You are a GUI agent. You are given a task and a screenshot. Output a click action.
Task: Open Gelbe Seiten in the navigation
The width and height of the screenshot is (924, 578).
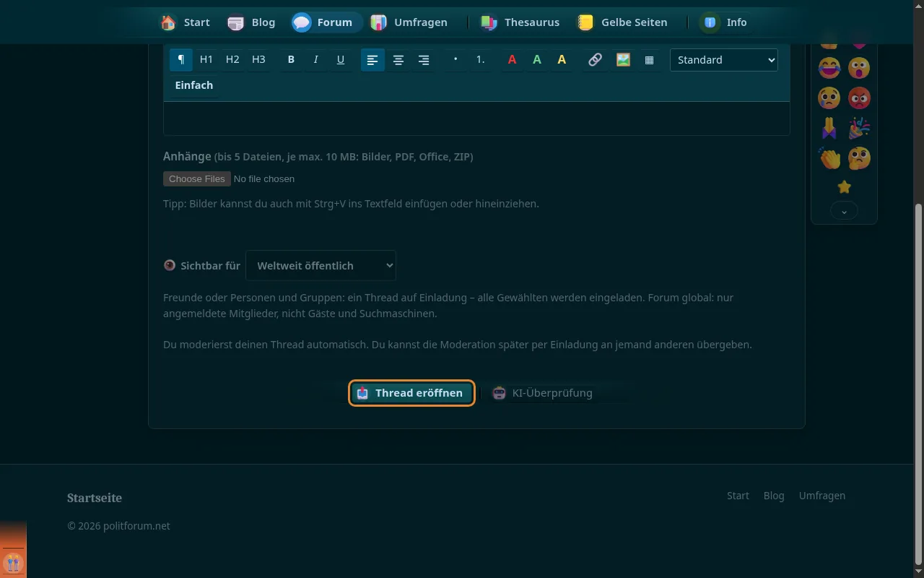(622, 22)
